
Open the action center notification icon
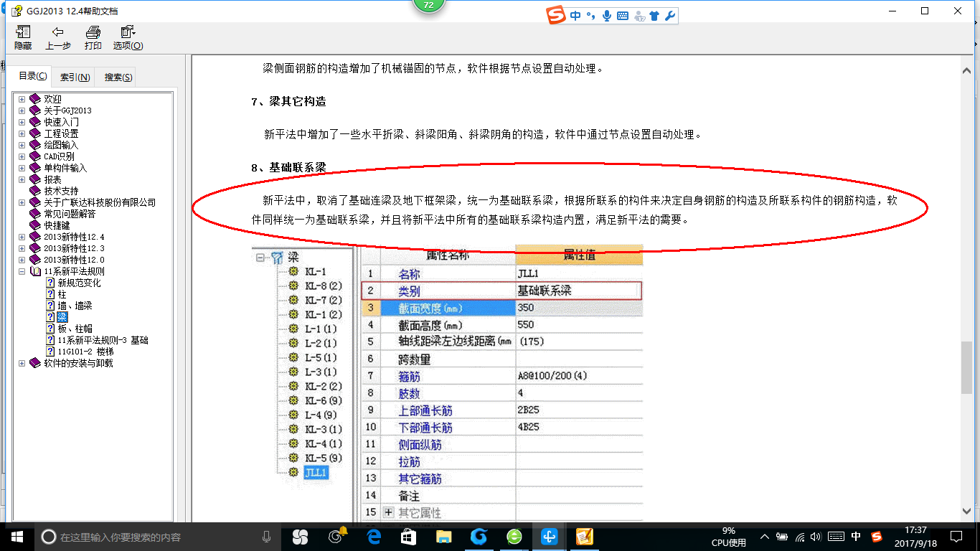click(955, 536)
